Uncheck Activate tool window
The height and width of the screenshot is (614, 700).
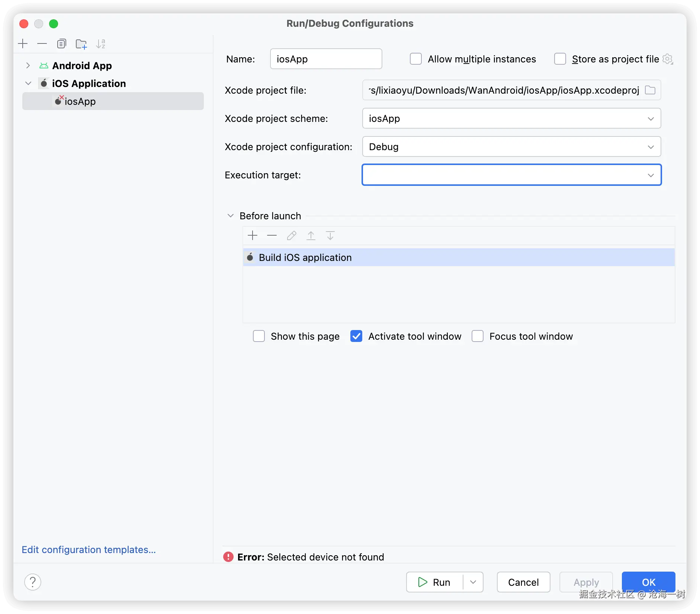(356, 336)
